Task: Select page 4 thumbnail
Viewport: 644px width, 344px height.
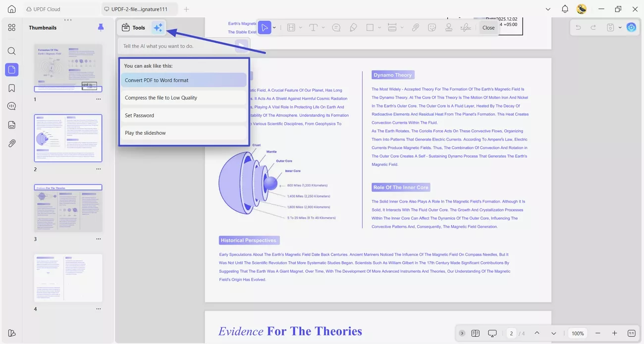Action: (x=68, y=278)
